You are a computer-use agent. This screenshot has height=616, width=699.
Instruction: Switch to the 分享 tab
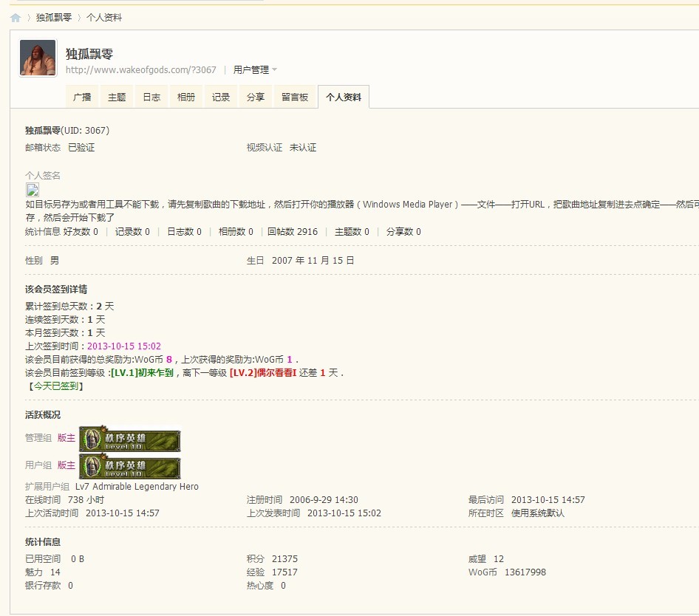(256, 97)
